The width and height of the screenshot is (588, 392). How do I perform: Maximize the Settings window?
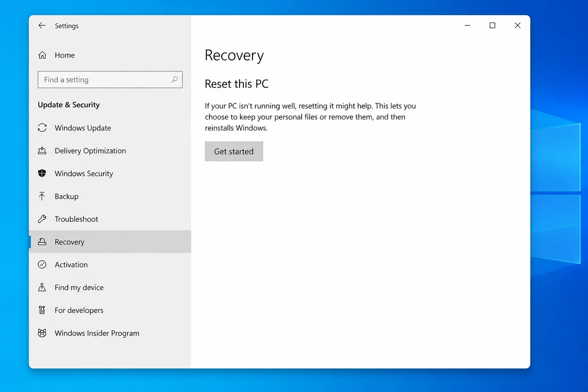pos(492,25)
